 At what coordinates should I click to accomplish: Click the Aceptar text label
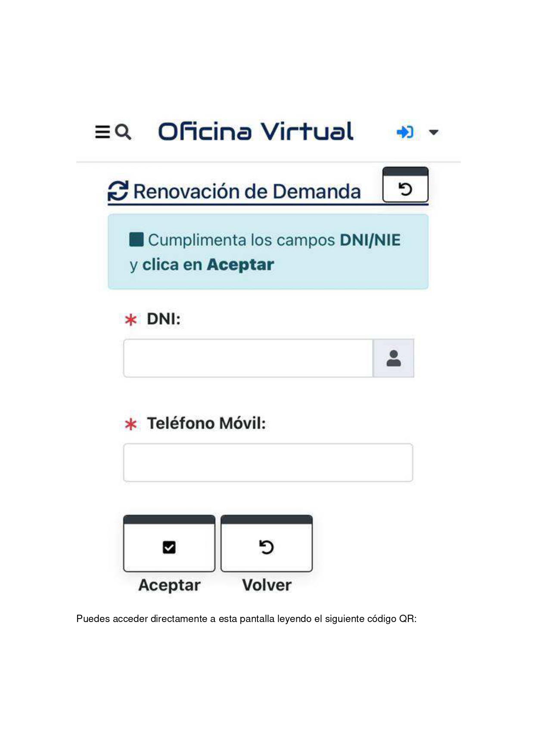169,585
